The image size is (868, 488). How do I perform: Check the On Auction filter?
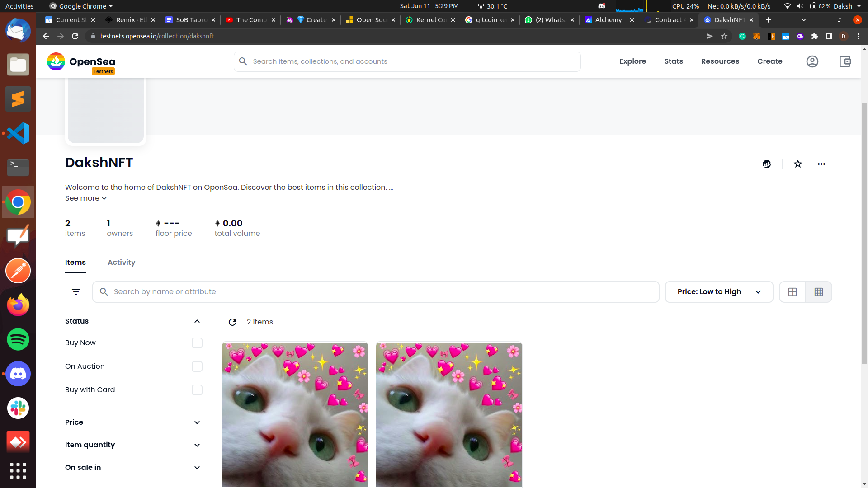point(197,366)
